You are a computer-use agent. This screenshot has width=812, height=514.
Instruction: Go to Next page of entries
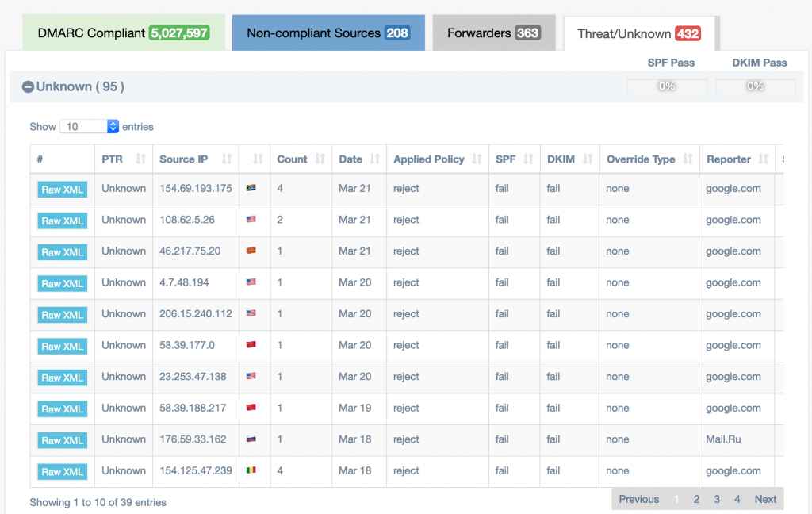[765, 499]
